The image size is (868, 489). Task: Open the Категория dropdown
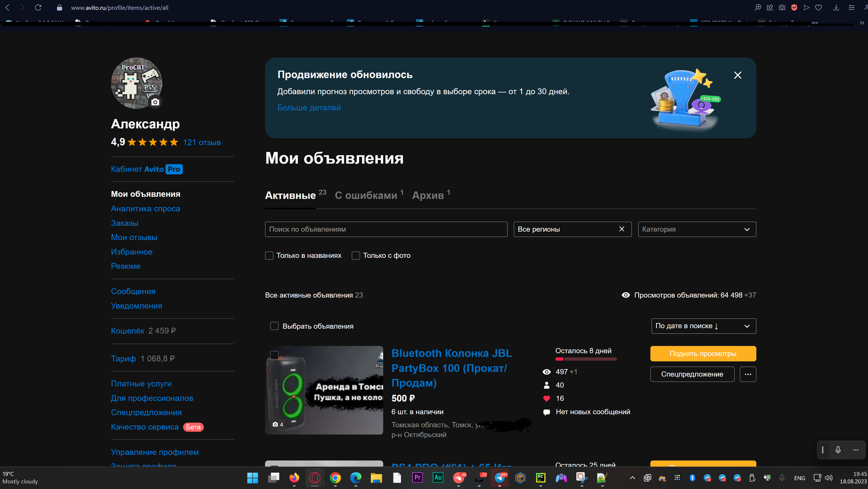pos(697,229)
